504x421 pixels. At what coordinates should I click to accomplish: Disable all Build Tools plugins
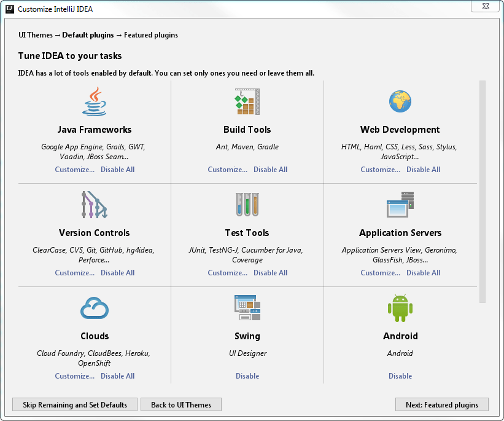coord(270,170)
